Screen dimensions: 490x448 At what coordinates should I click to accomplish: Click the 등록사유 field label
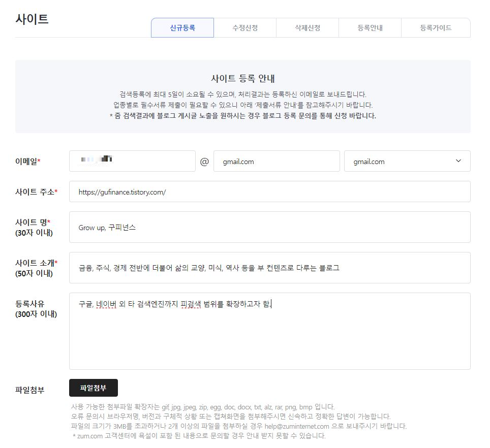pos(36,309)
